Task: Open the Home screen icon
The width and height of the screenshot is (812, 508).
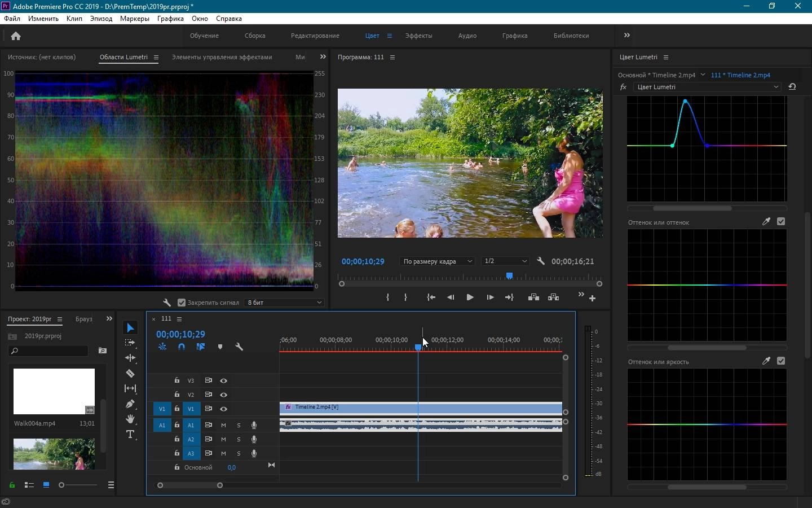Action: pyautogui.click(x=16, y=36)
